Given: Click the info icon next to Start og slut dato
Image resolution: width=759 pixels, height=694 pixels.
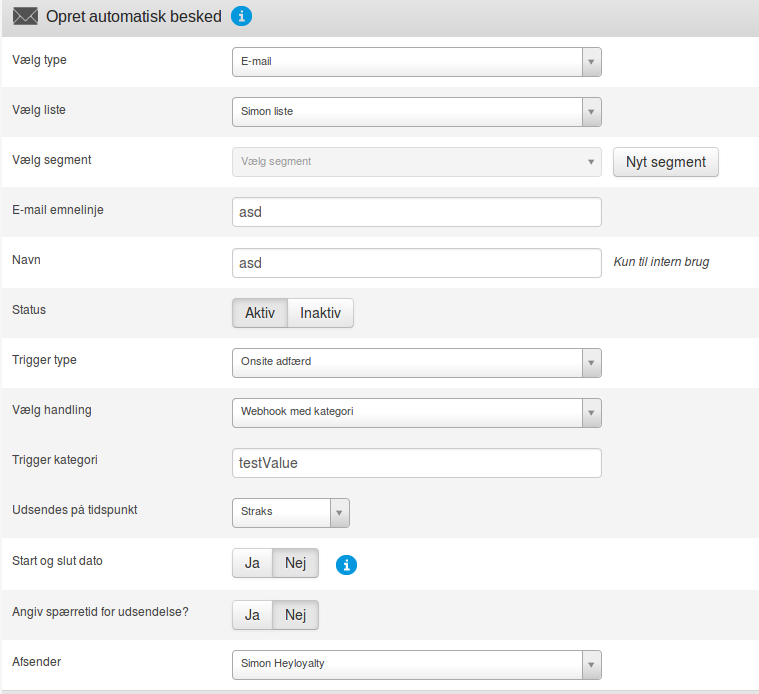Looking at the screenshot, I should pyautogui.click(x=346, y=565).
